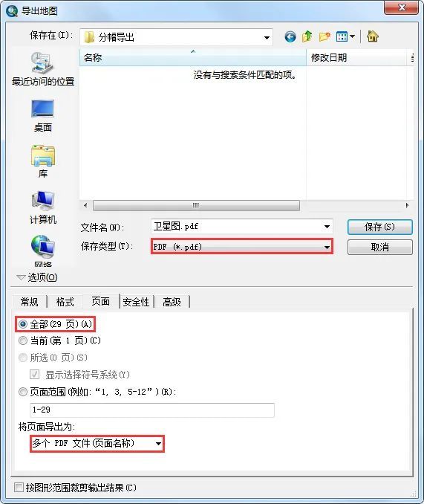Open the view menu grid icon
This screenshot has width=424, height=504.
tap(345, 36)
